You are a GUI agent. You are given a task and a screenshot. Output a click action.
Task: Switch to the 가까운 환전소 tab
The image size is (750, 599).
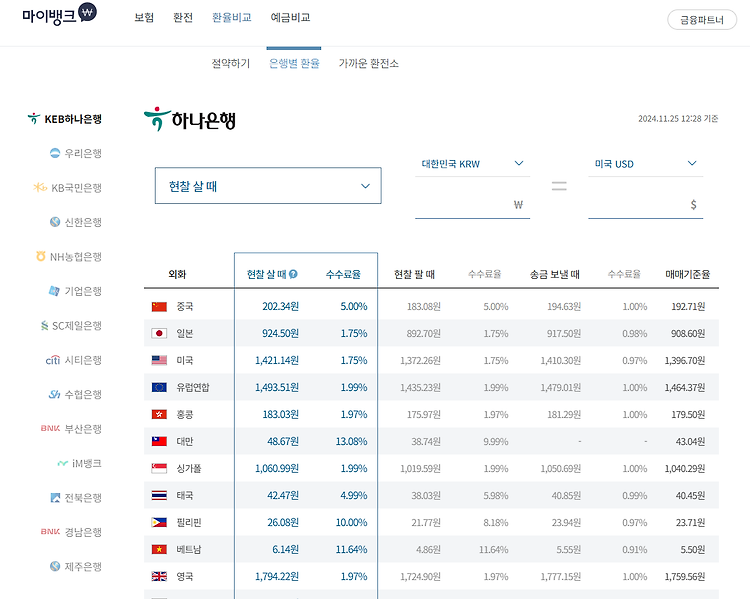(368, 63)
